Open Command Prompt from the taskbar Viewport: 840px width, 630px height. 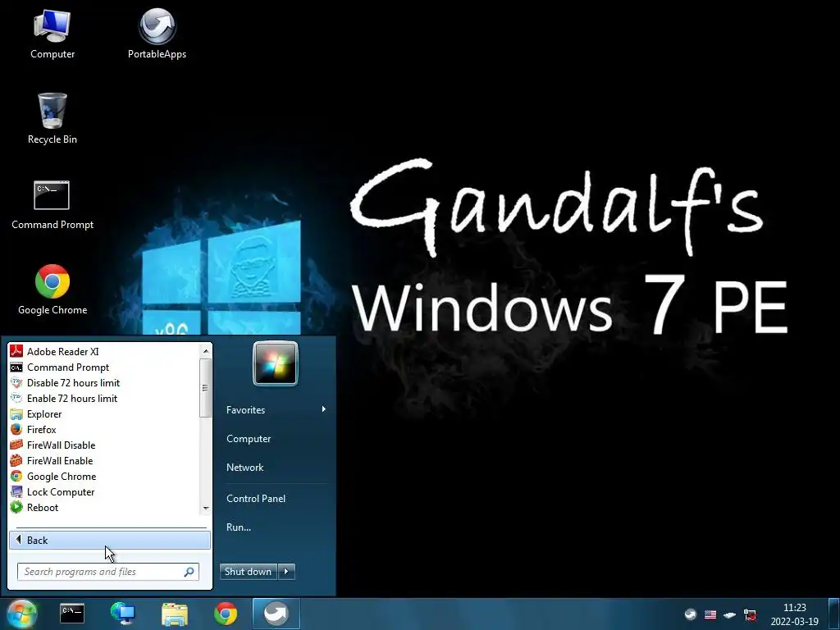tap(72, 614)
